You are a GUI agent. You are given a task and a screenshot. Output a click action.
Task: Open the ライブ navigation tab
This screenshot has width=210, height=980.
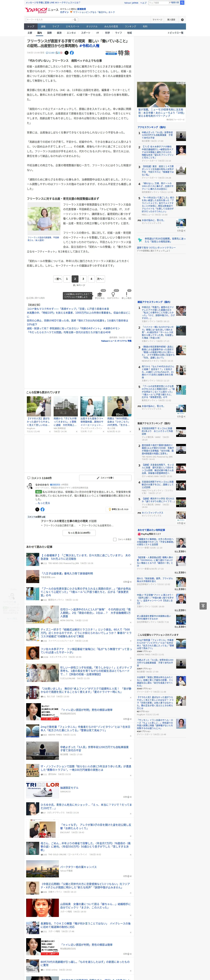[56, 26]
